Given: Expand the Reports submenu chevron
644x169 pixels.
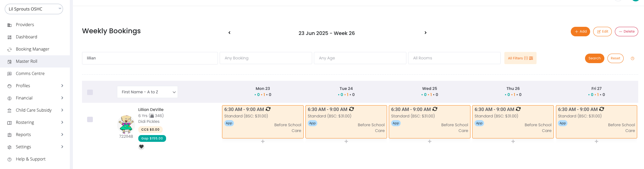Looking at the screenshot, I should (x=62, y=135).
